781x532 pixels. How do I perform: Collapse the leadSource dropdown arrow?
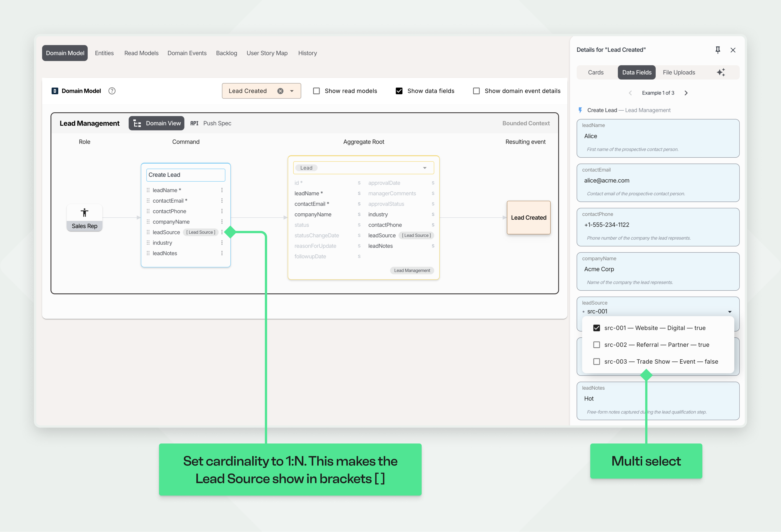point(729,312)
